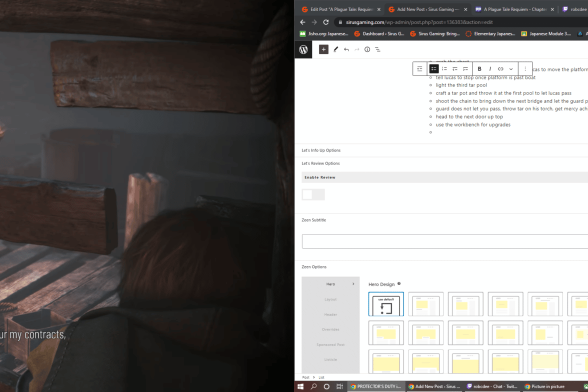
Task: Switch to 'Add New Post ‹ Sirus Gaming' tab
Action: (427, 9)
